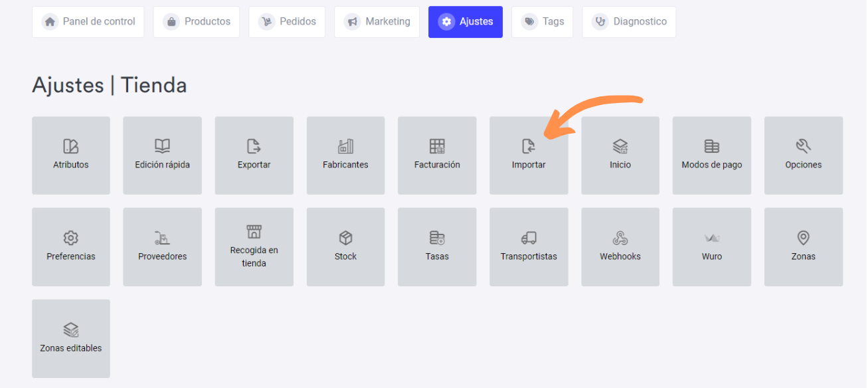Open the Tasas coins icon tile
Viewport: 868px width, 388px height.
[x=437, y=247]
